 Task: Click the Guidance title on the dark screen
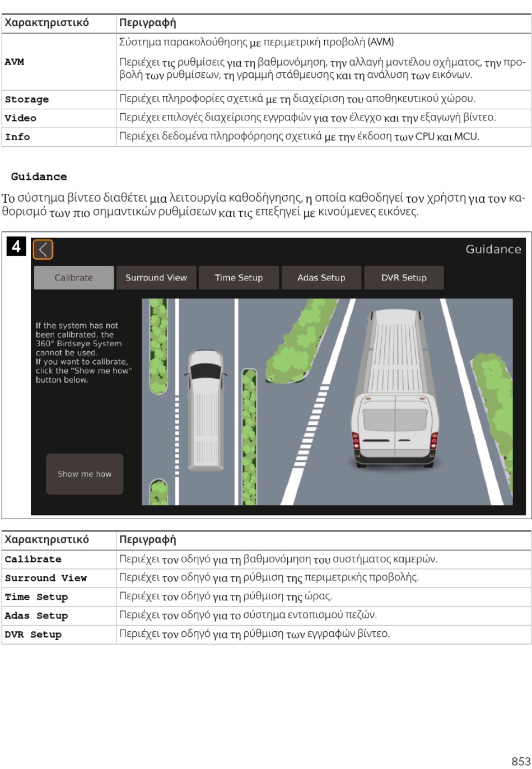493,249
